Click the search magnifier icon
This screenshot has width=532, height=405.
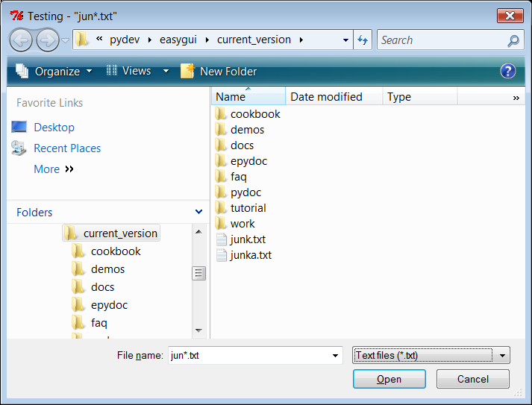click(513, 40)
